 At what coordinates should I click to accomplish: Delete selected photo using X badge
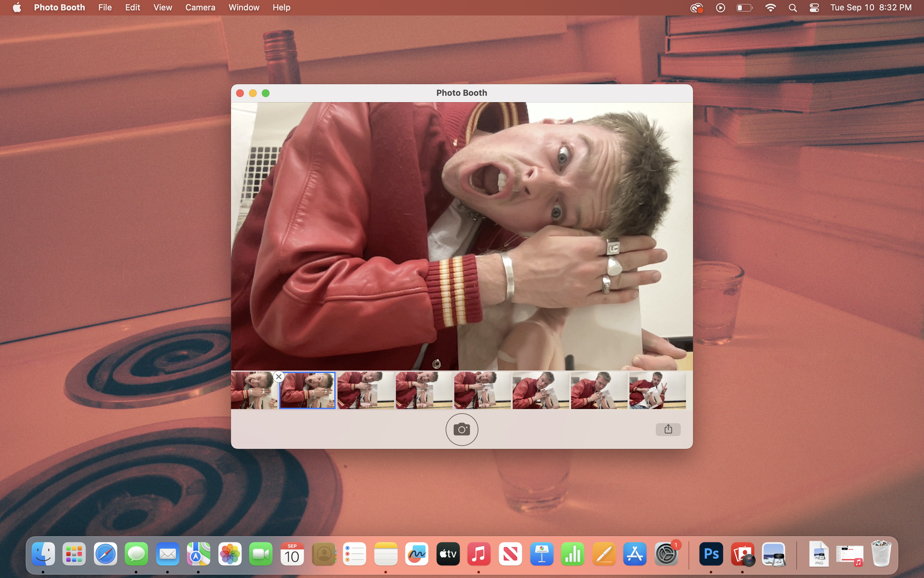pos(279,376)
